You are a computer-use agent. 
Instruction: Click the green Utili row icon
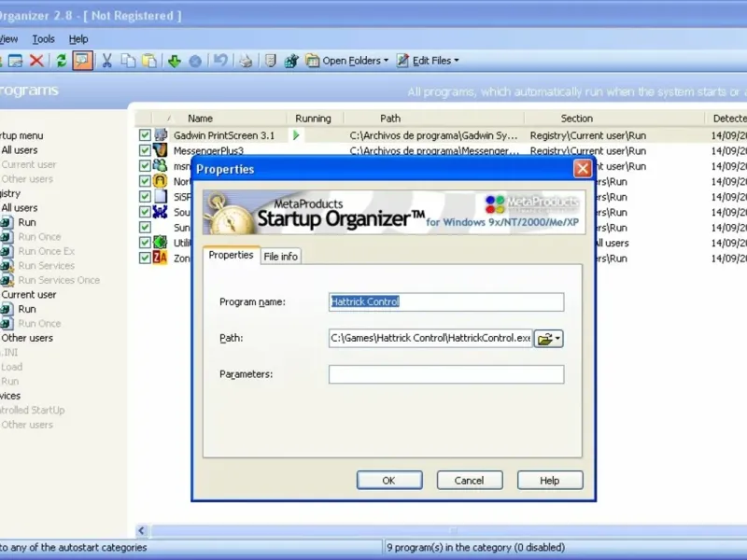[x=160, y=243]
